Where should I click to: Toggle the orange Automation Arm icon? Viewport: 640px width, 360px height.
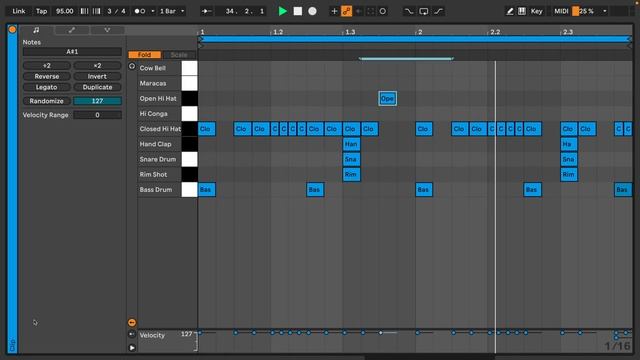click(x=346, y=11)
